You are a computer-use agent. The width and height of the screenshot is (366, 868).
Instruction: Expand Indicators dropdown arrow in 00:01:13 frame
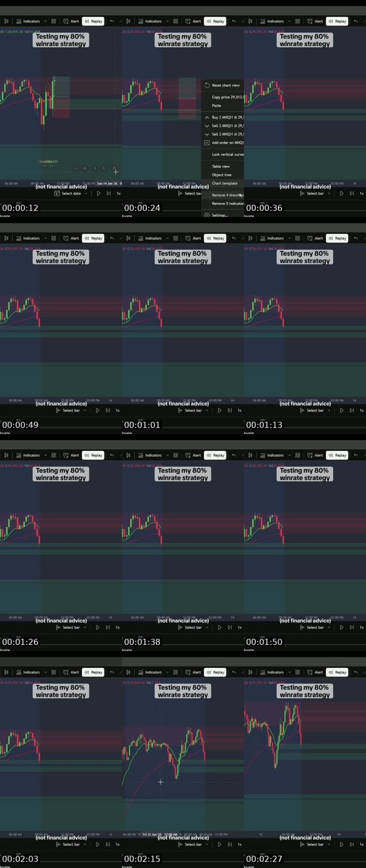(289, 238)
